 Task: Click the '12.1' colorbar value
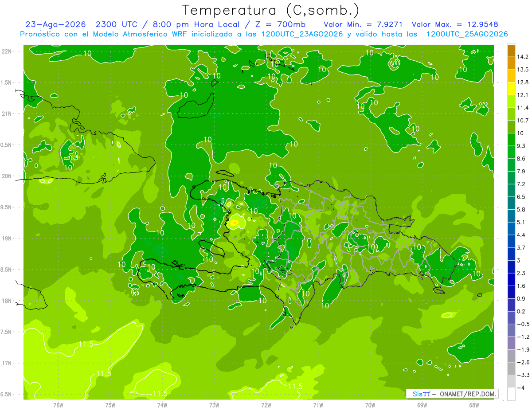point(523,95)
